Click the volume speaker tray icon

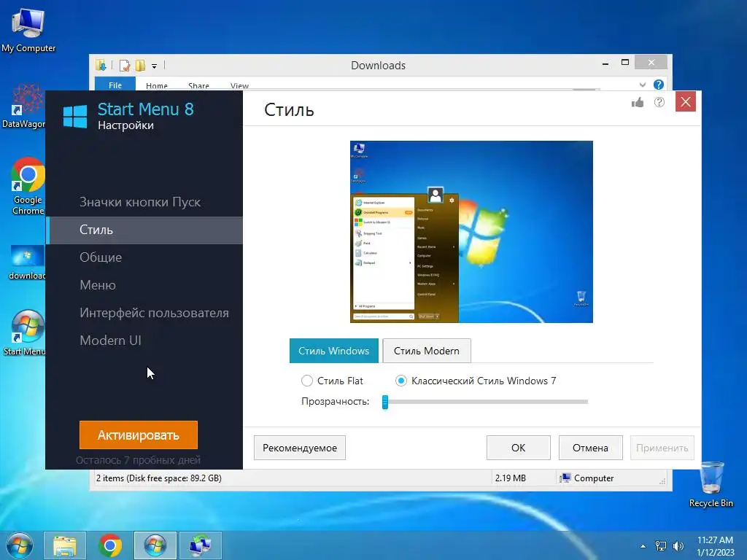click(678, 546)
